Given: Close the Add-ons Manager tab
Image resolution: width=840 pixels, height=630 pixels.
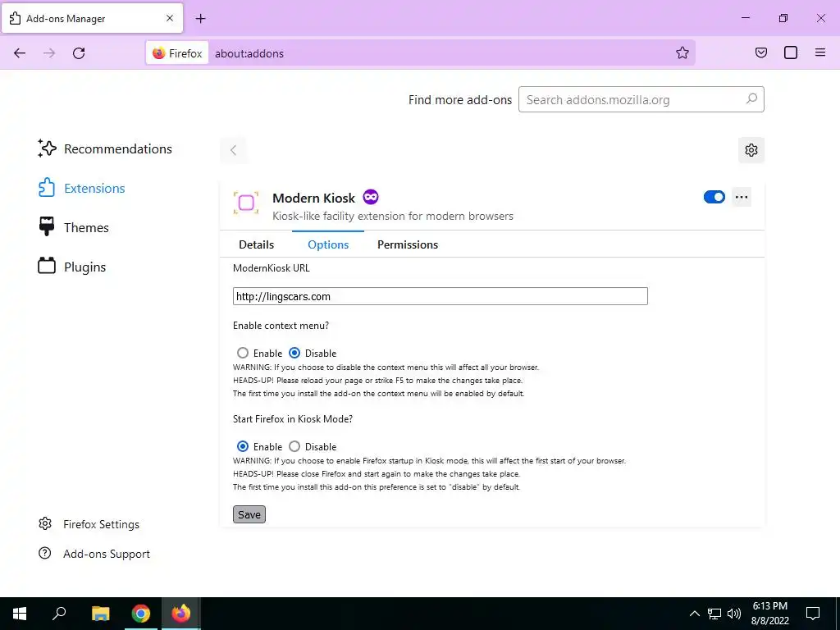Looking at the screenshot, I should coord(170,18).
